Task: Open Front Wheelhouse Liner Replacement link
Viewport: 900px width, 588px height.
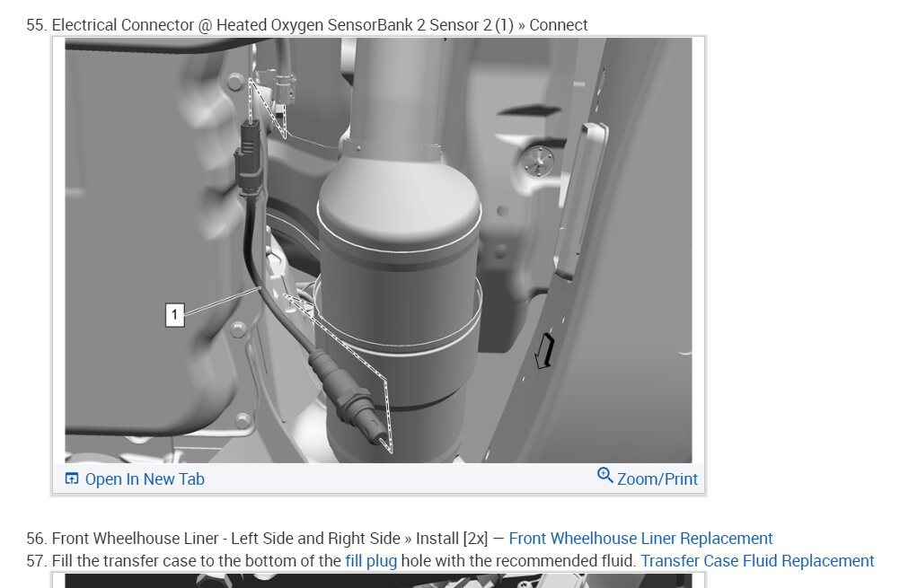Action: 640,538
